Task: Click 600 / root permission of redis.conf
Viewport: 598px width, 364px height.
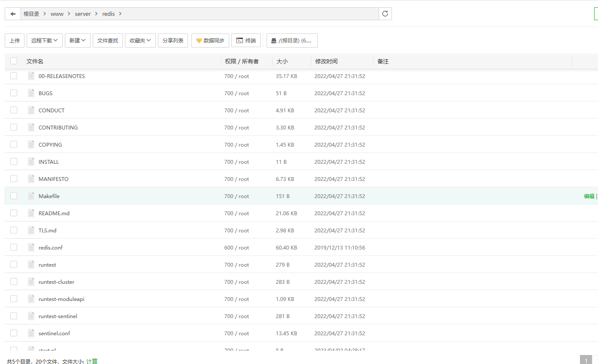Action: tap(237, 247)
